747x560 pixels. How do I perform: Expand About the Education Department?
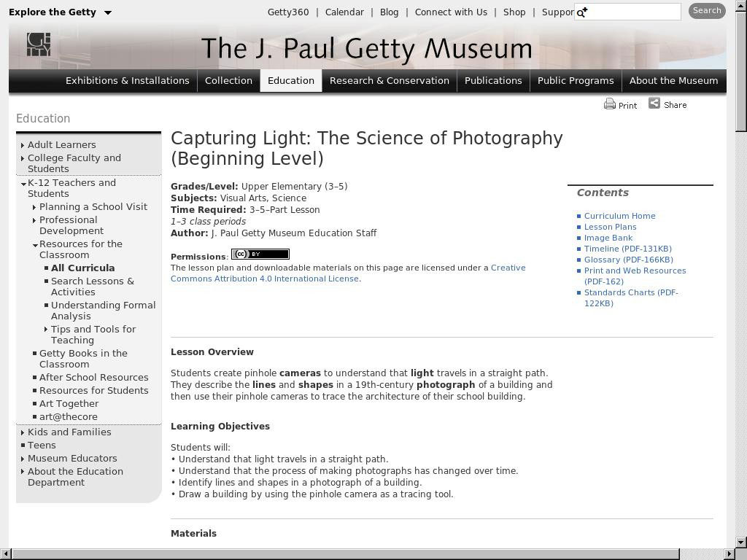23,472
